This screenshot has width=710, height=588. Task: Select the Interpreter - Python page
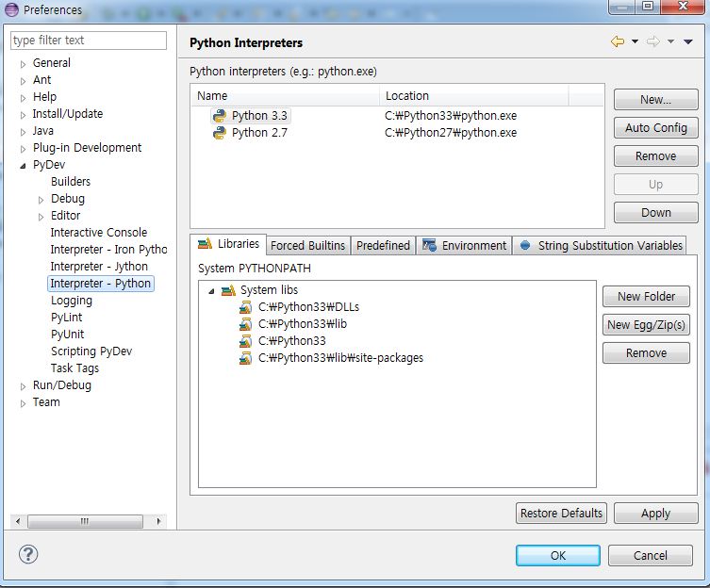pyautogui.click(x=101, y=284)
